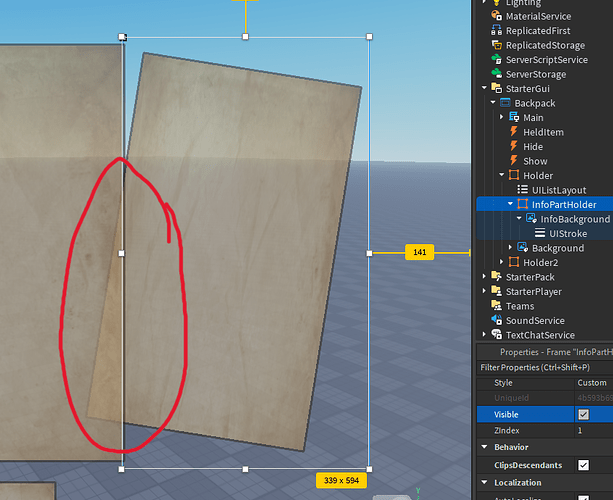Click the top-middle selection resize handle

click(x=245, y=37)
